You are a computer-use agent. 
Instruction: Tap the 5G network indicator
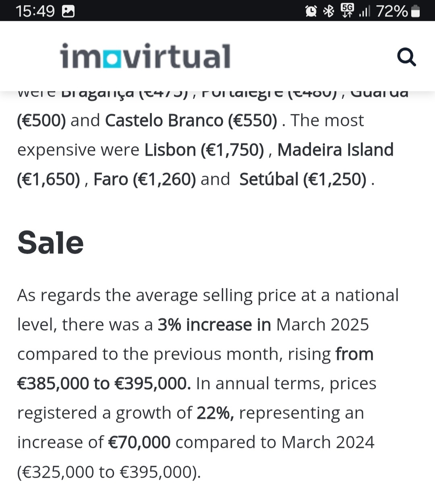point(347,10)
